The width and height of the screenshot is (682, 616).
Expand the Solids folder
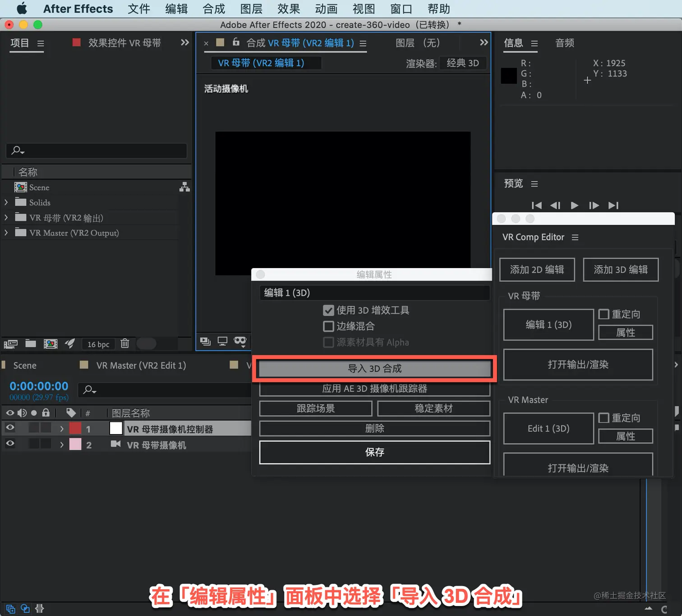[x=6, y=203]
